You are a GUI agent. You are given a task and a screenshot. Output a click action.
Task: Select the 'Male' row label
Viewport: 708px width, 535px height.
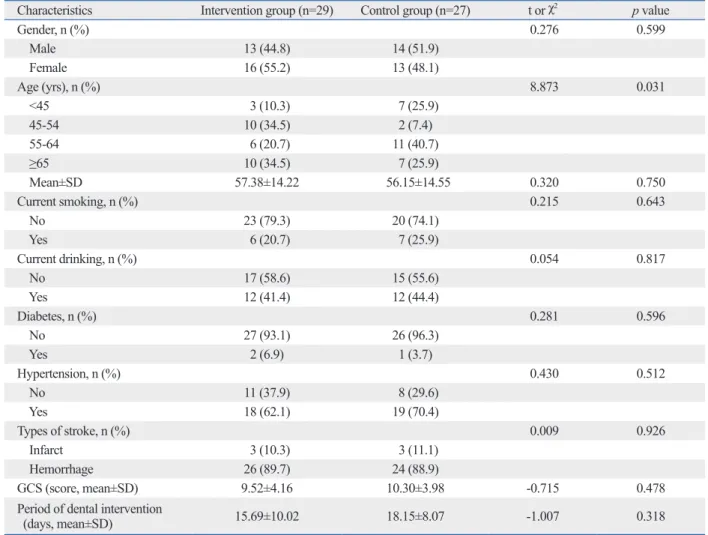pyautogui.click(x=42, y=49)
